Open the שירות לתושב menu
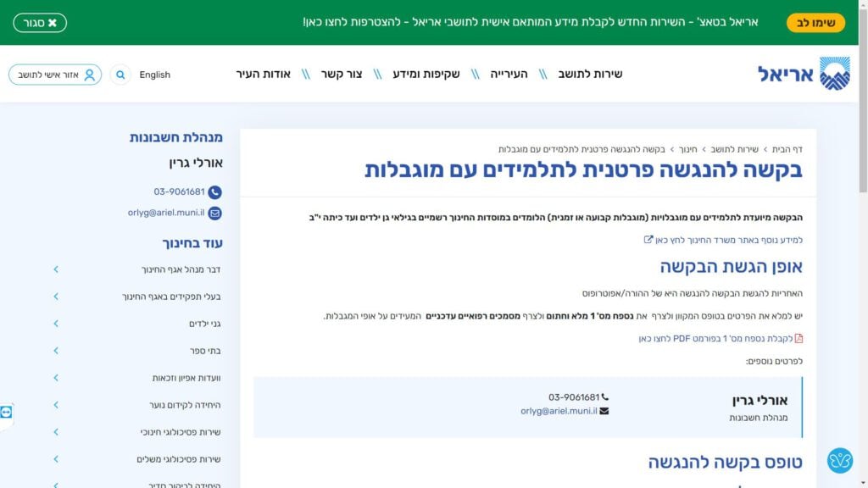Viewport: 868px width, 488px height. coord(590,75)
